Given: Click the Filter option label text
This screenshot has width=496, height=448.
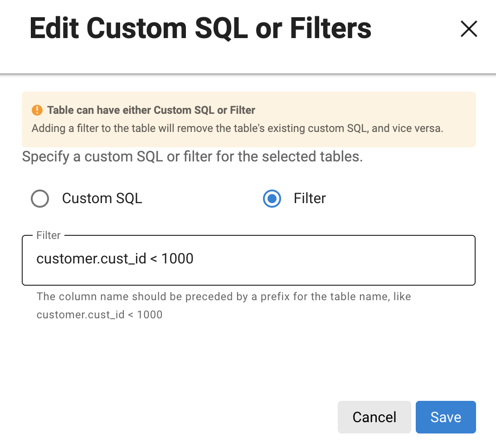Looking at the screenshot, I should pyautogui.click(x=310, y=199).
